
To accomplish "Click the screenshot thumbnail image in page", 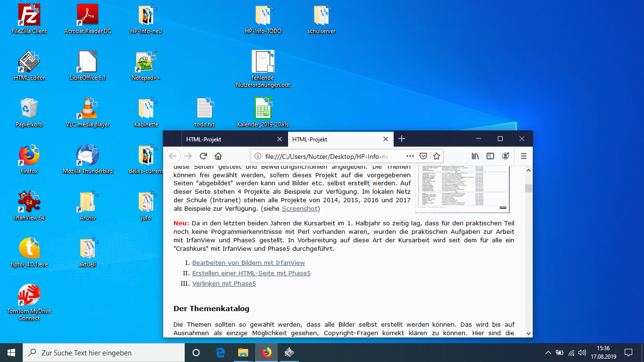I will 462,189.
